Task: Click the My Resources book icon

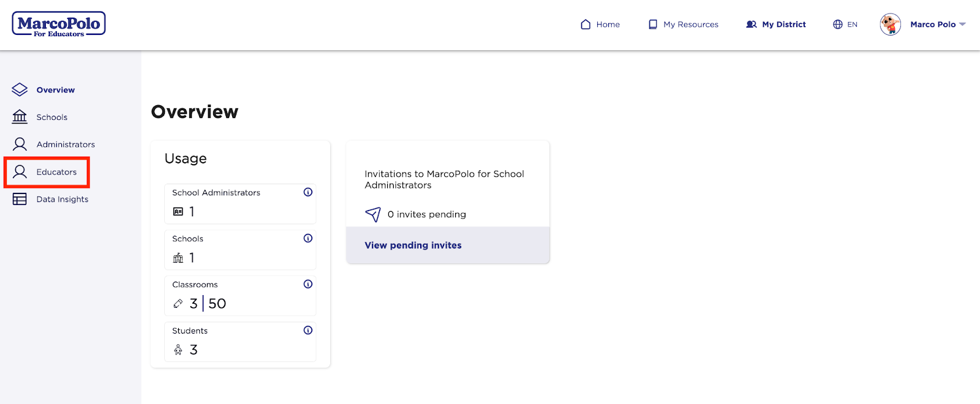Action: click(652, 24)
